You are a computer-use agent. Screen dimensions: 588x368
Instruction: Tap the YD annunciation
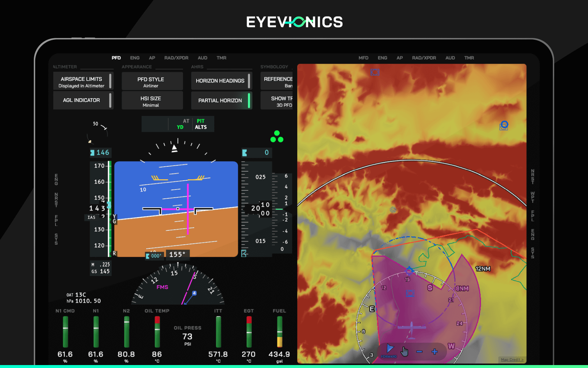180,127
